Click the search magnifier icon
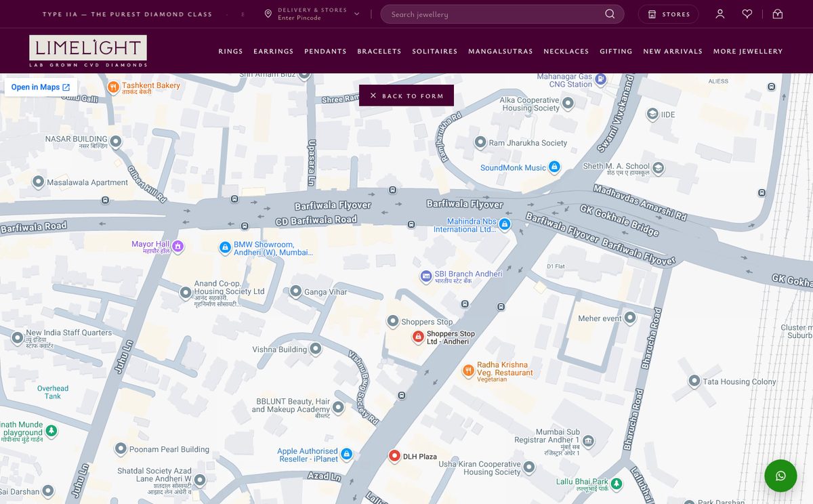Screen dimensions: 813x504 [610, 14]
